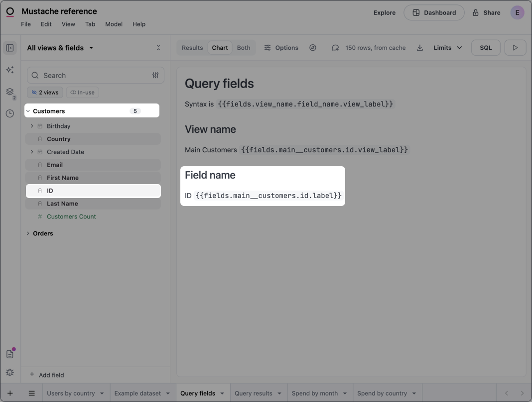
Task: Collapse the left sidebar panel icon
Action: pos(10,47)
